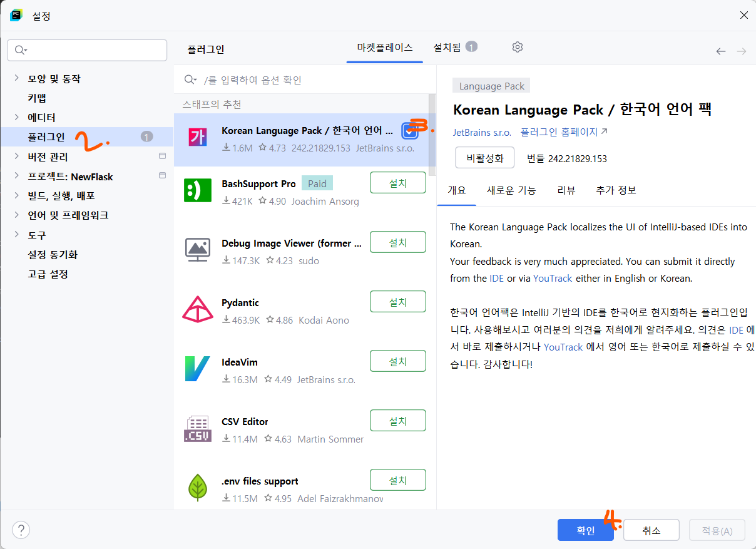This screenshot has height=549, width=756.
Task: Select 키맵 in the settings tree
Action: pyautogui.click(x=37, y=98)
